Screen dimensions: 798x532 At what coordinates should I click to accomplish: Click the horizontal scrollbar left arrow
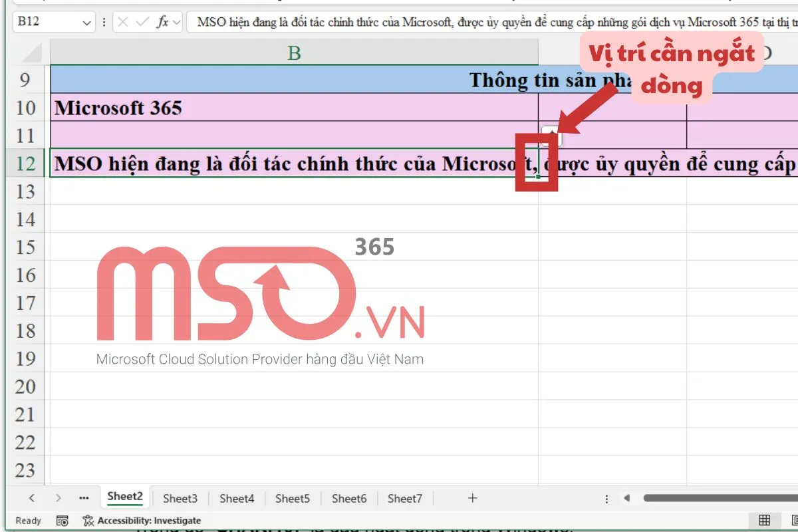click(626, 498)
